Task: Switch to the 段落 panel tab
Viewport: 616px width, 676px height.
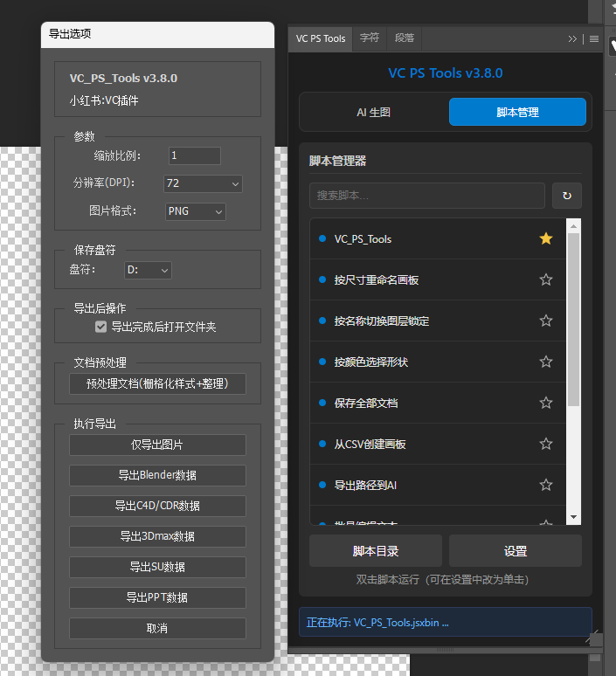Action: point(405,38)
